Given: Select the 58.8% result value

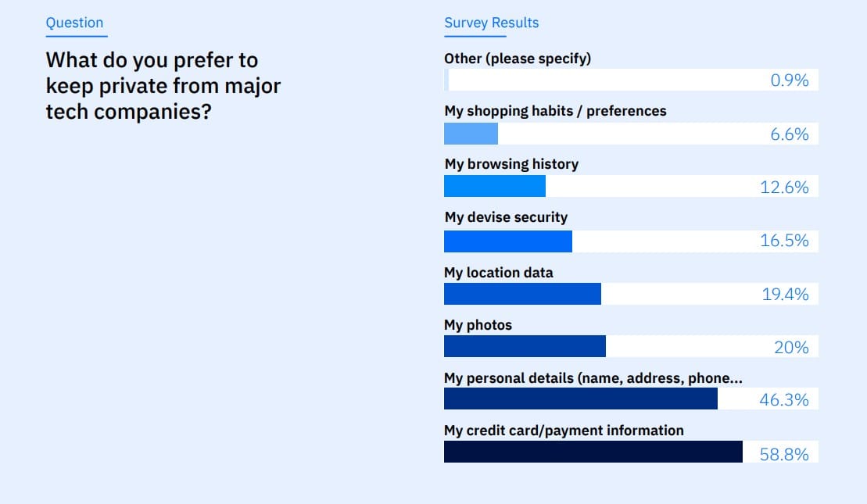Looking at the screenshot, I should 783,454.
